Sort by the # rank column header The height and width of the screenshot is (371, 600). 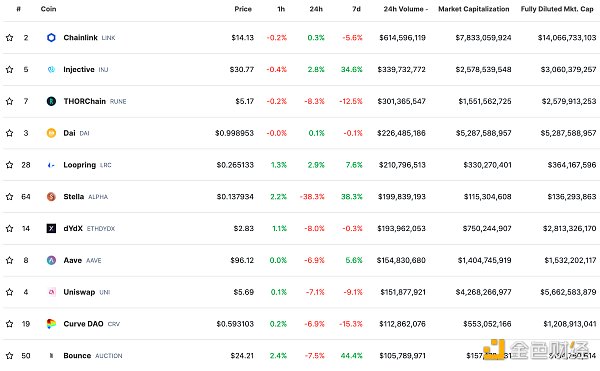click(18, 9)
